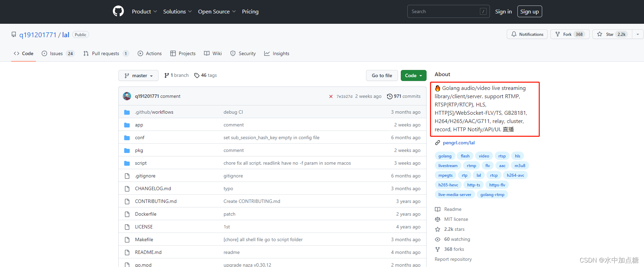Click the Makefile file icon
644x267 pixels.
click(127, 240)
